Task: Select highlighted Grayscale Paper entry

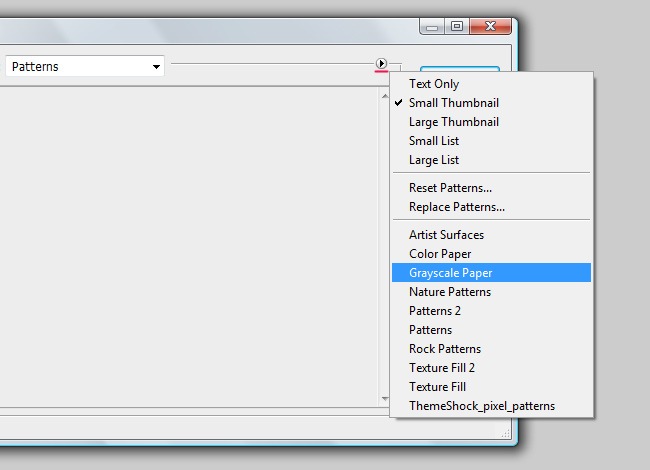Action: point(450,273)
